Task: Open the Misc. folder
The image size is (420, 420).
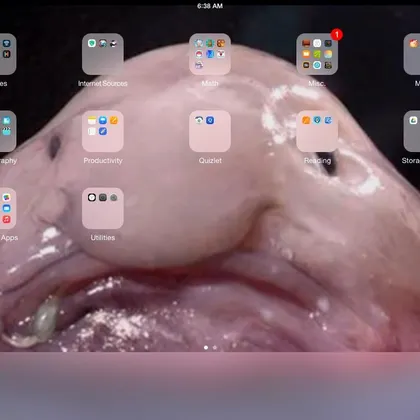Action: (317, 54)
